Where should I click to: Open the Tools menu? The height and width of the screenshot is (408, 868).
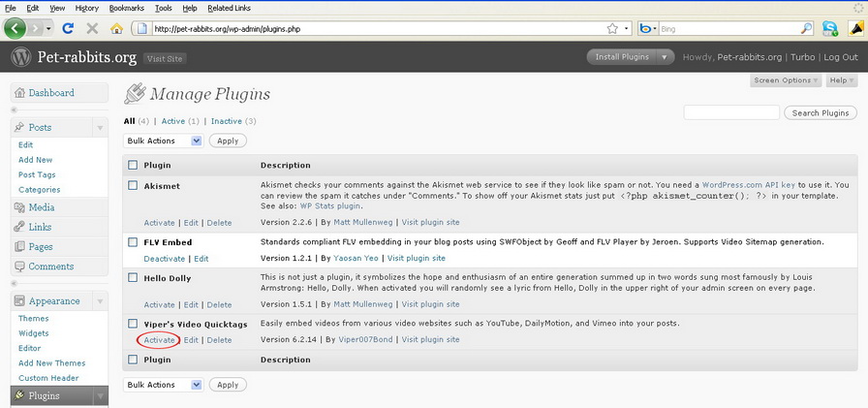tap(164, 8)
